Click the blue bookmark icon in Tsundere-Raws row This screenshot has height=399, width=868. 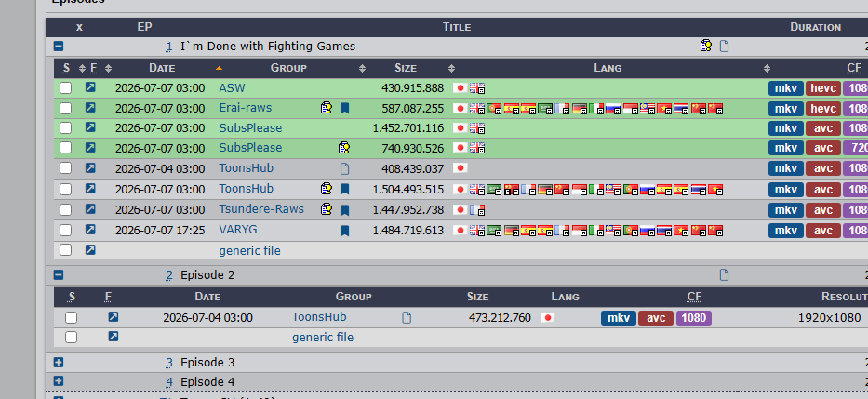pos(344,210)
